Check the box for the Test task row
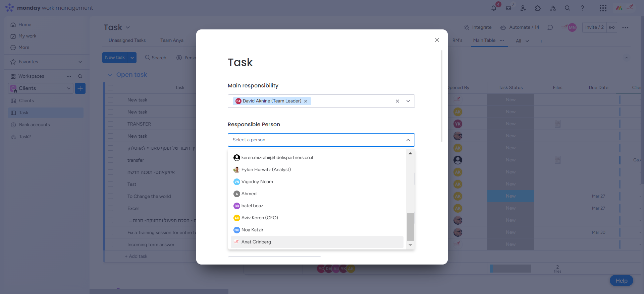644x294 pixels. [x=110, y=184]
